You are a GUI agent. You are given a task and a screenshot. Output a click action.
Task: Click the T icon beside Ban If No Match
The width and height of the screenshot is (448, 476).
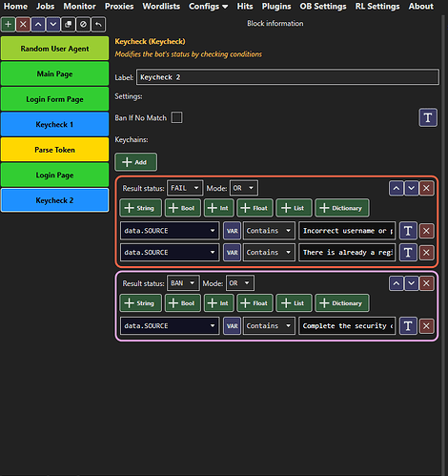tap(428, 117)
